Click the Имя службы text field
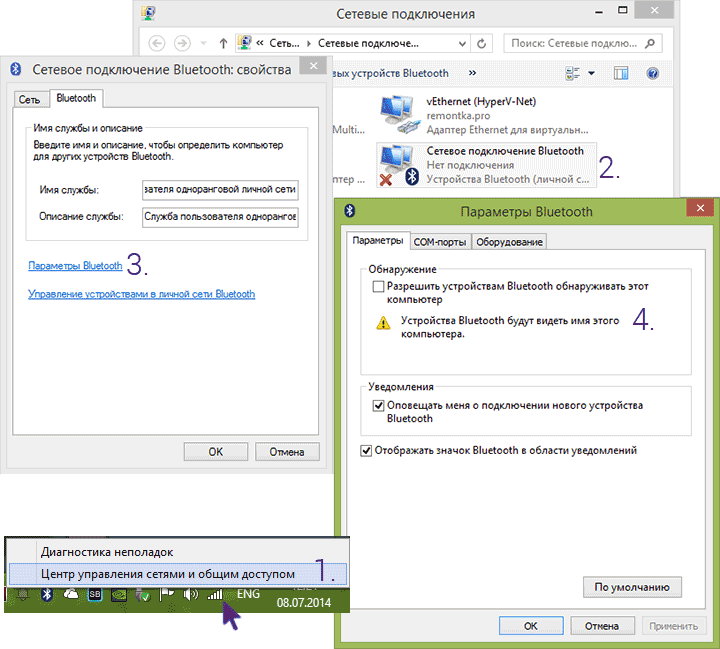720x649 pixels. (219, 190)
